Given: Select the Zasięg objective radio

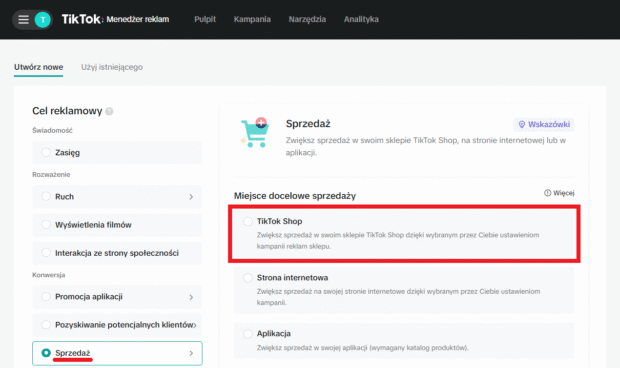Looking at the screenshot, I should [x=46, y=152].
